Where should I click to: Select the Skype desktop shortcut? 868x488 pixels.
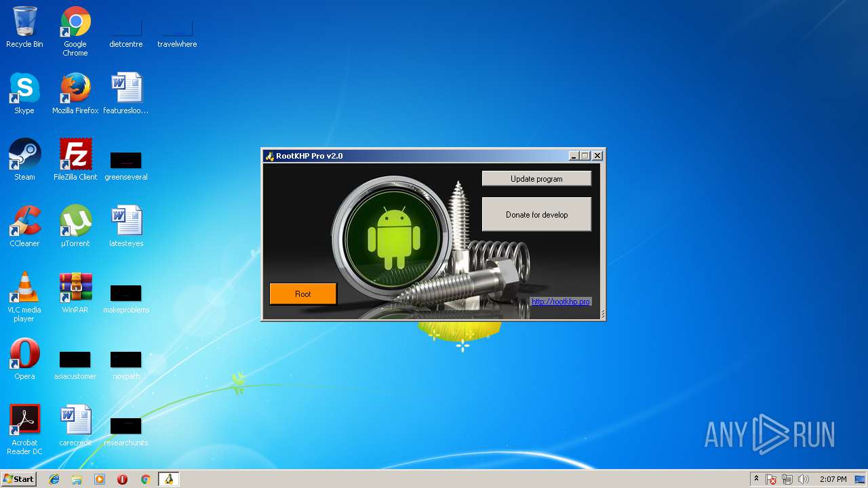pyautogui.click(x=24, y=94)
